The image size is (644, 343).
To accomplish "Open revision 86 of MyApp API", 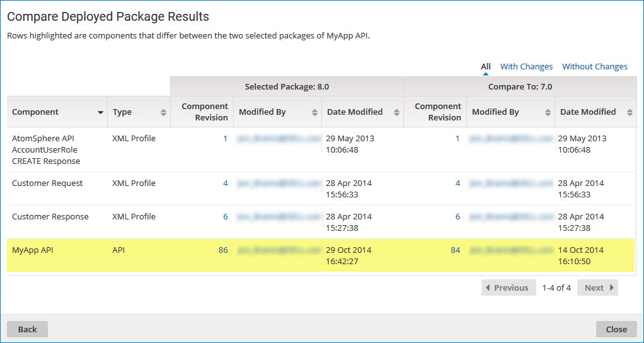I will pyautogui.click(x=223, y=250).
